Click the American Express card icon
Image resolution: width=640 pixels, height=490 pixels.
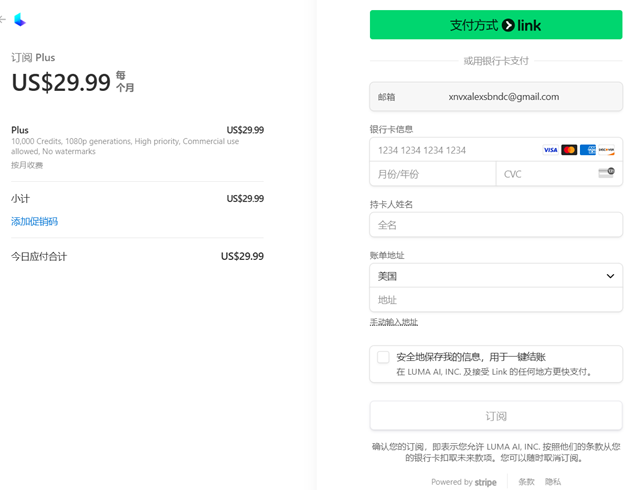pos(588,150)
